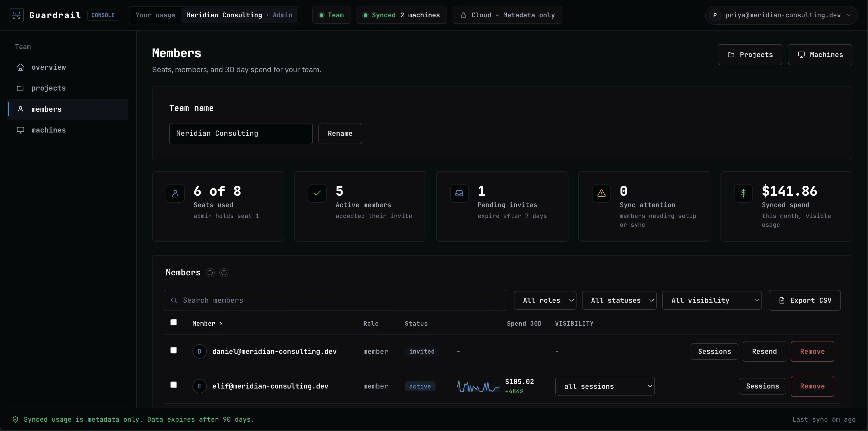Click the D avatar for daniel
The image size is (868, 431).
200,351
